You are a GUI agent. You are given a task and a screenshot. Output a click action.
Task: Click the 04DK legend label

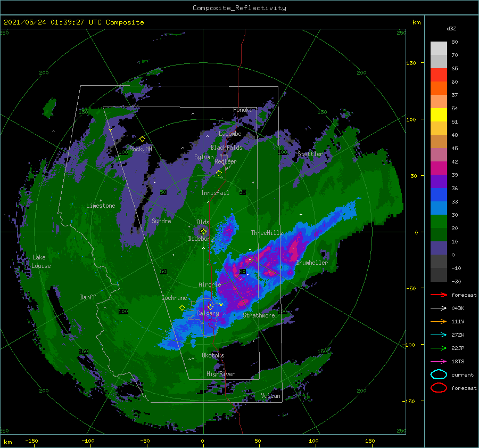tap(458, 308)
